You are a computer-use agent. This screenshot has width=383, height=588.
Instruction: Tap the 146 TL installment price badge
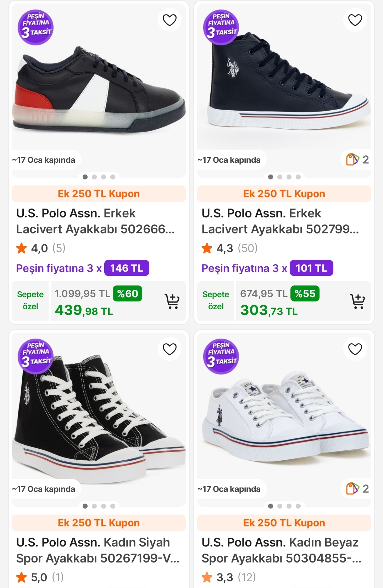click(127, 268)
